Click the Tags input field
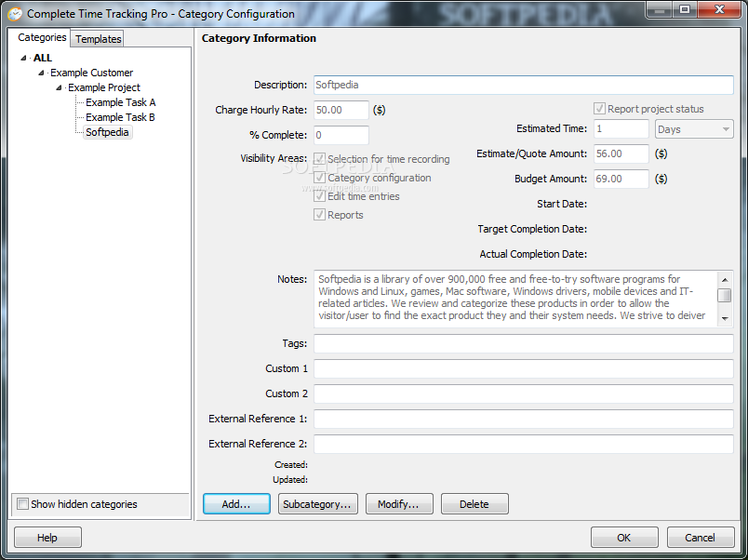This screenshot has height=560, width=748. pyautogui.click(x=523, y=343)
